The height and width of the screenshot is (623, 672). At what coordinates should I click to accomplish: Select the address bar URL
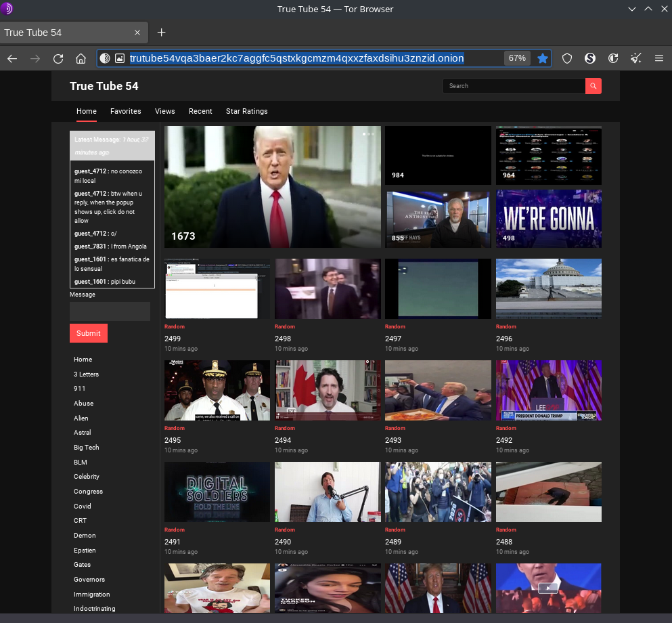point(296,58)
